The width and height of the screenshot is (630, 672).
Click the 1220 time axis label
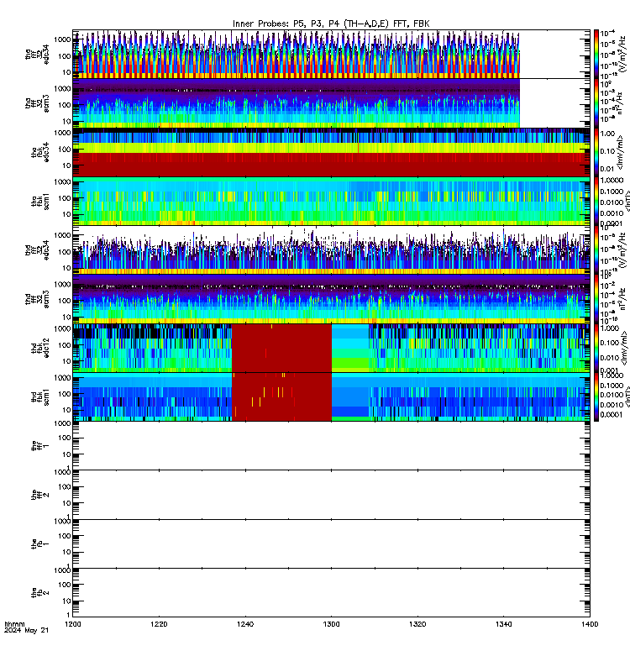(159, 624)
